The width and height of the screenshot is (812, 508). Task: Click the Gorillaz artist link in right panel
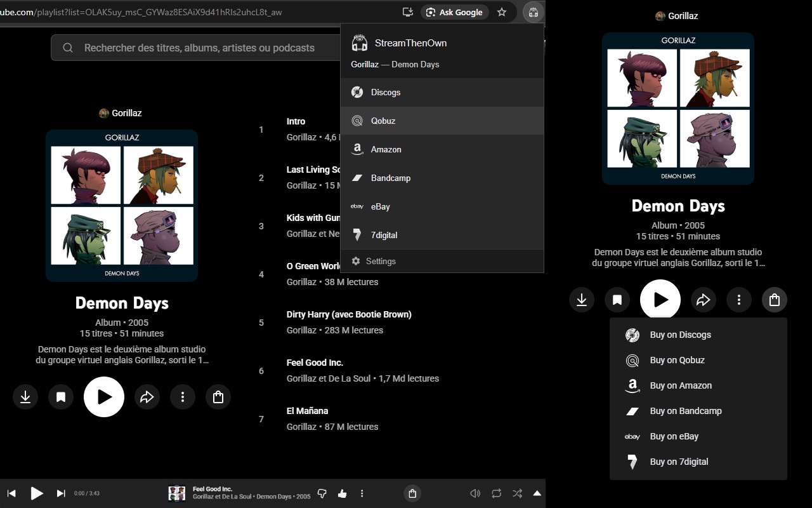(677, 16)
